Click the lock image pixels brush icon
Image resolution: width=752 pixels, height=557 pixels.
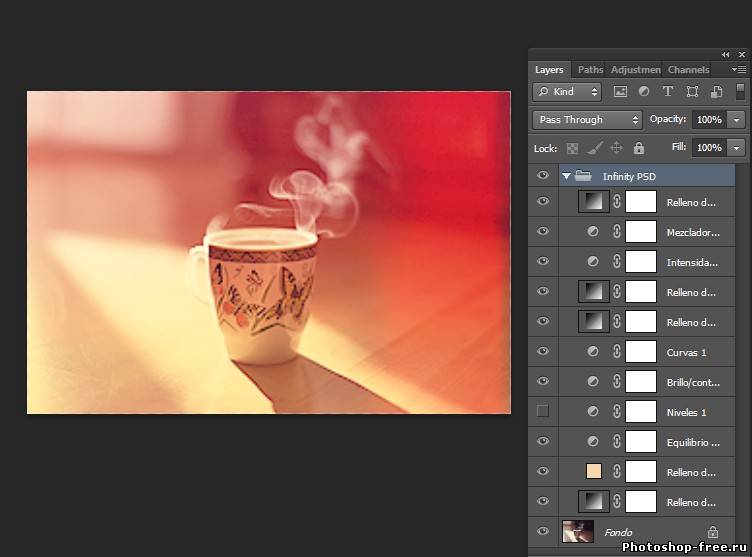pyautogui.click(x=594, y=148)
